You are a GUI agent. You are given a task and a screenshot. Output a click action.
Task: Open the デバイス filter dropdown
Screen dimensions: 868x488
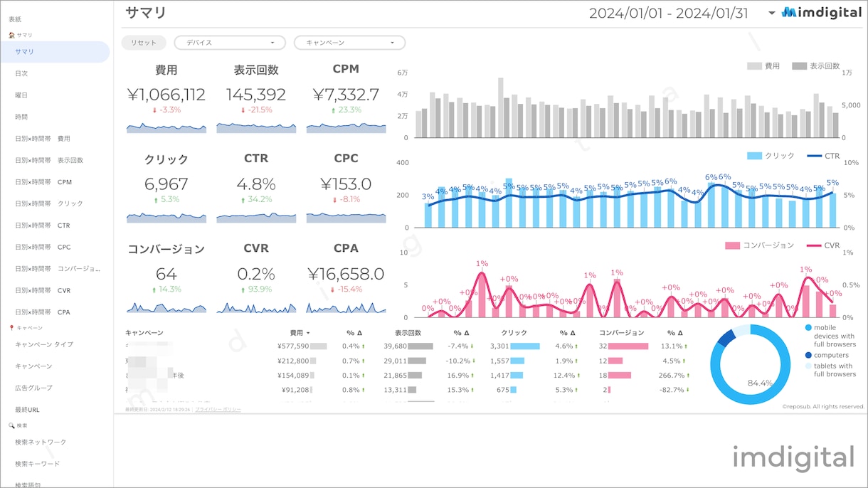[x=230, y=43]
